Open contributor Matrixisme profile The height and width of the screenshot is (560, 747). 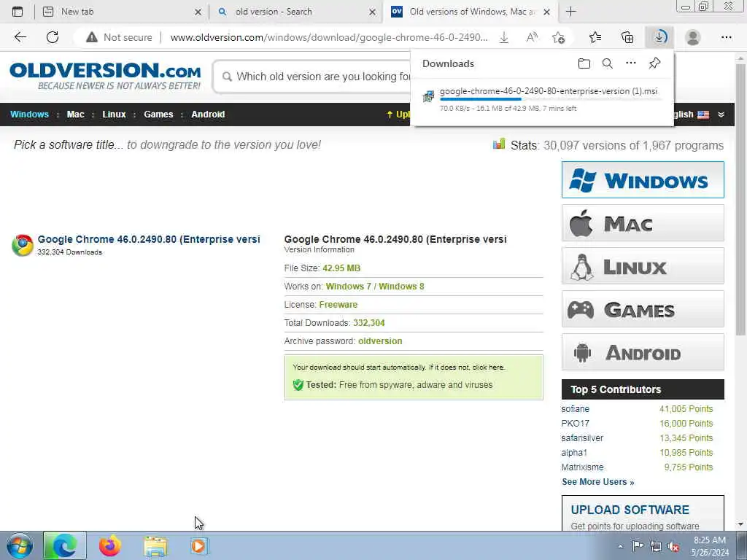582,467
